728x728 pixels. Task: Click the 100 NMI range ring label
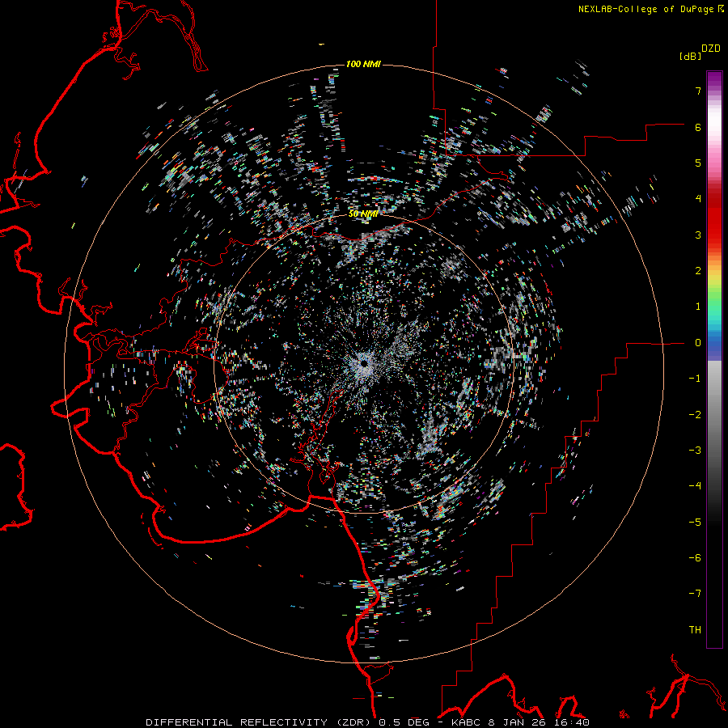[x=363, y=64]
